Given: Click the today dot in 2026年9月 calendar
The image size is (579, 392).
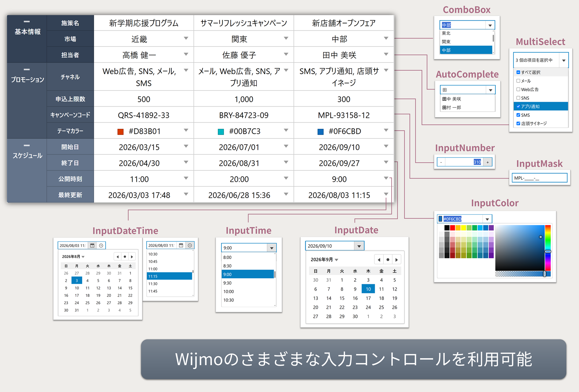Looking at the screenshot, I should (388, 260).
